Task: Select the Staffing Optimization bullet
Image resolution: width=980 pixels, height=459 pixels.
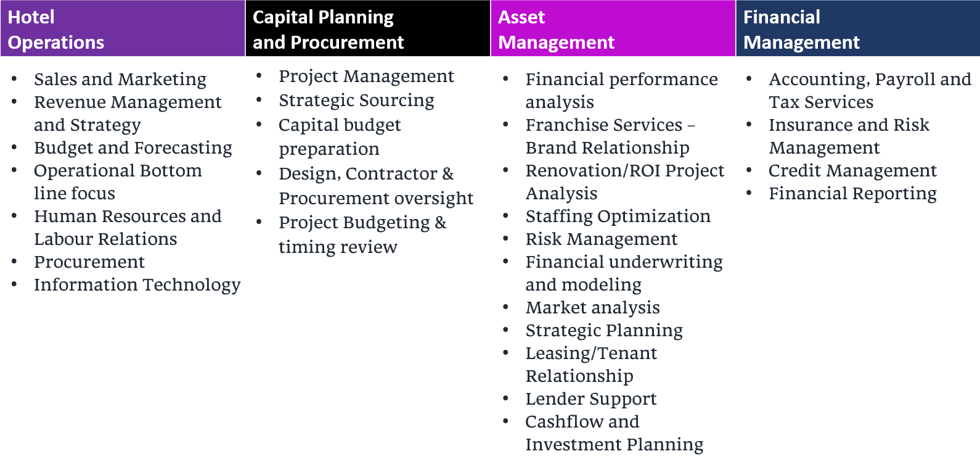Action: click(x=618, y=217)
